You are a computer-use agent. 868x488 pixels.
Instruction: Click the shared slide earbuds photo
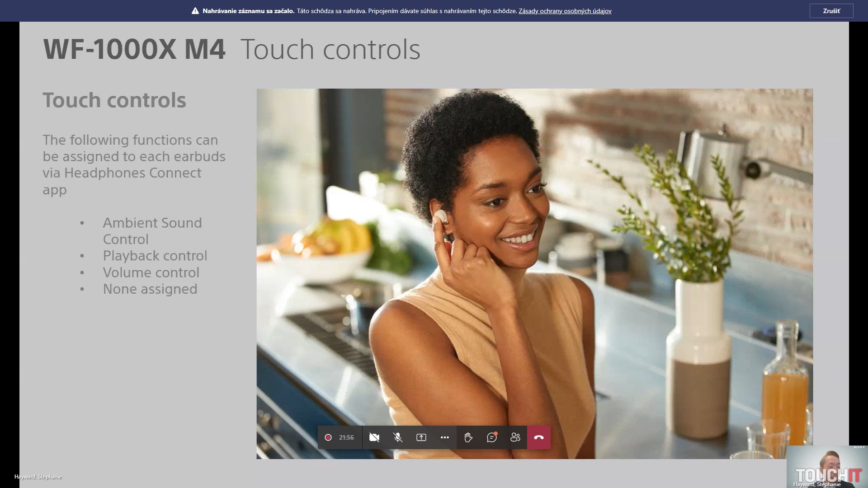click(x=534, y=253)
